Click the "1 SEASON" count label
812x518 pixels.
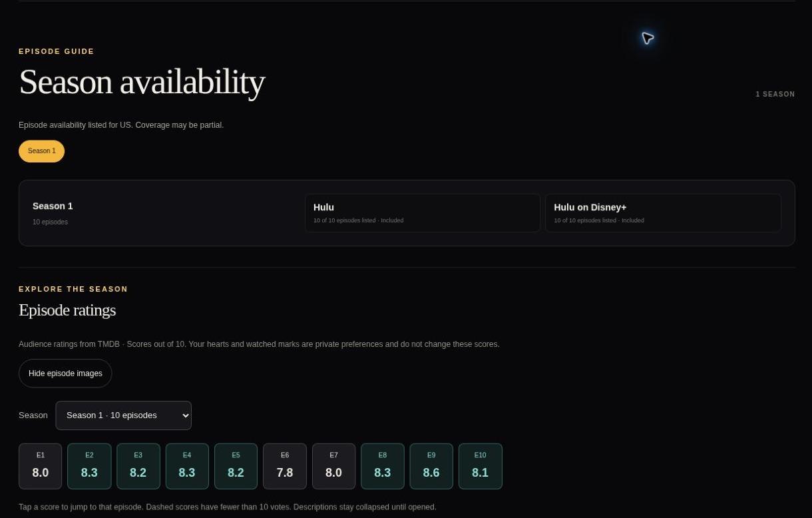point(775,95)
